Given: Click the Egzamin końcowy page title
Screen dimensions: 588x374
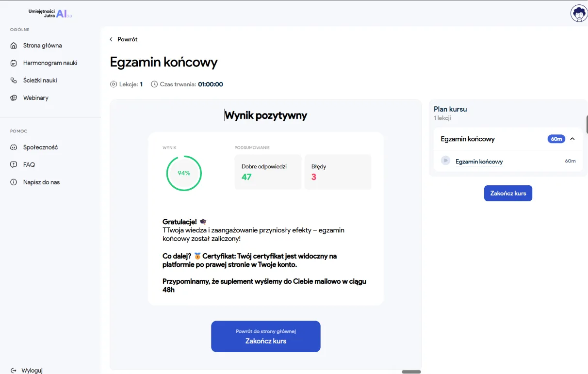Looking at the screenshot, I should 164,62.
